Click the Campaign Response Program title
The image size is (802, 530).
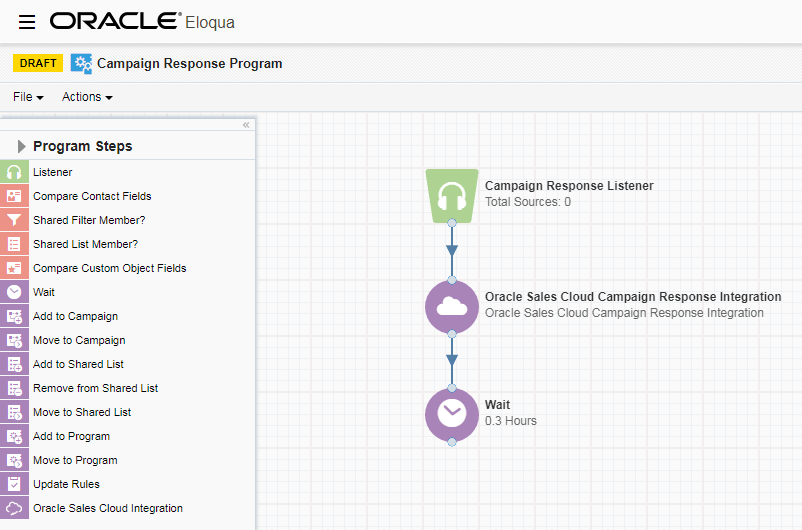pyautogui.click(x=190, y=63)
